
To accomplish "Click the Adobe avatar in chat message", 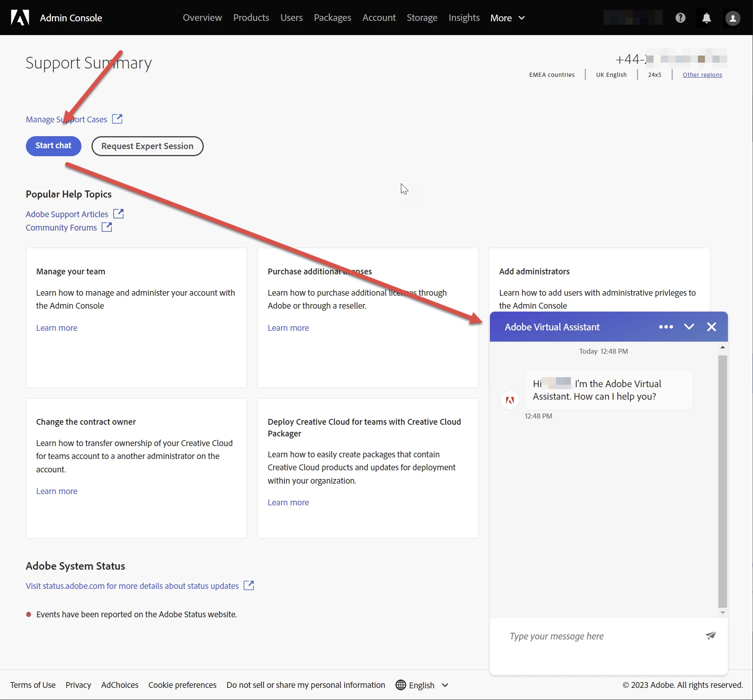I will [x=510, y=400].
